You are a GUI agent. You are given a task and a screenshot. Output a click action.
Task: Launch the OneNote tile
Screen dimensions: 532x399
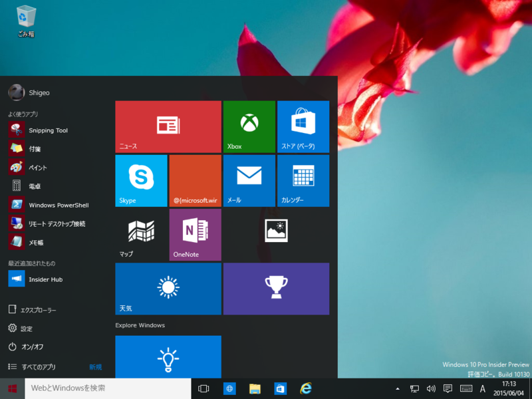(196, 235)
